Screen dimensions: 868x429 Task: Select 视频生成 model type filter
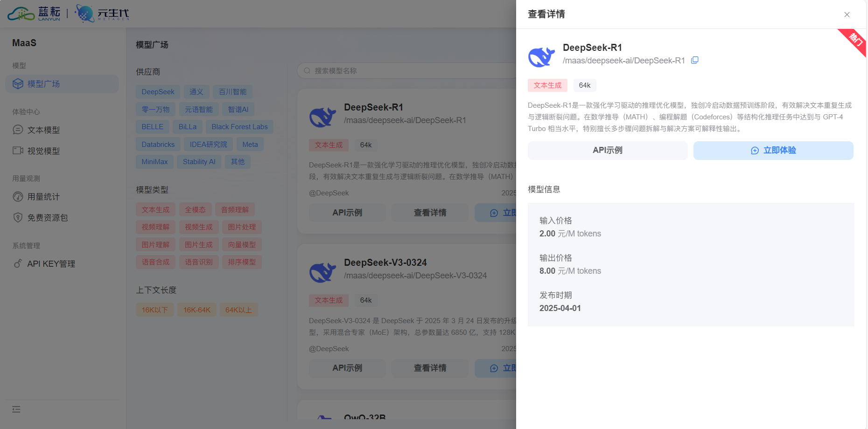pos(199,227)
